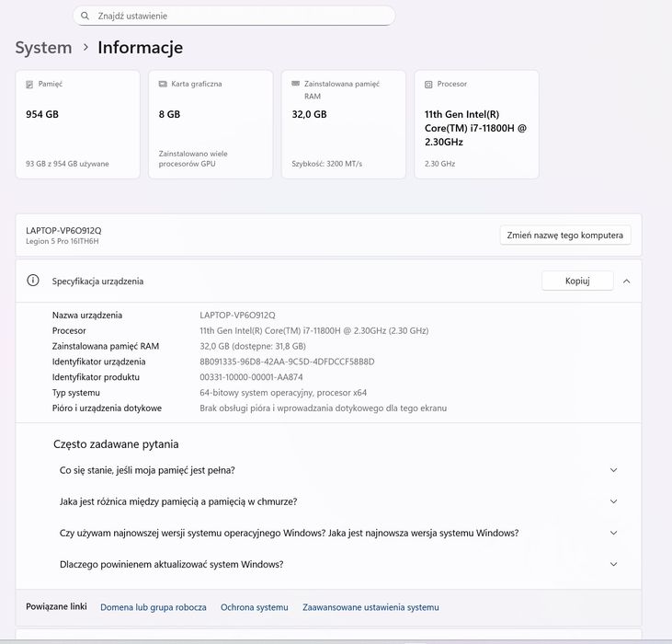Select 'Szybkość: 3200 MT/s' text
The image size is (672, 644).
(327, 164)
